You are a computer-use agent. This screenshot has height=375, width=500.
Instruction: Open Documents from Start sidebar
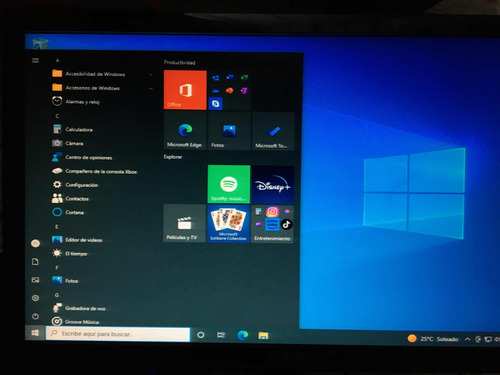coord(35,262)
